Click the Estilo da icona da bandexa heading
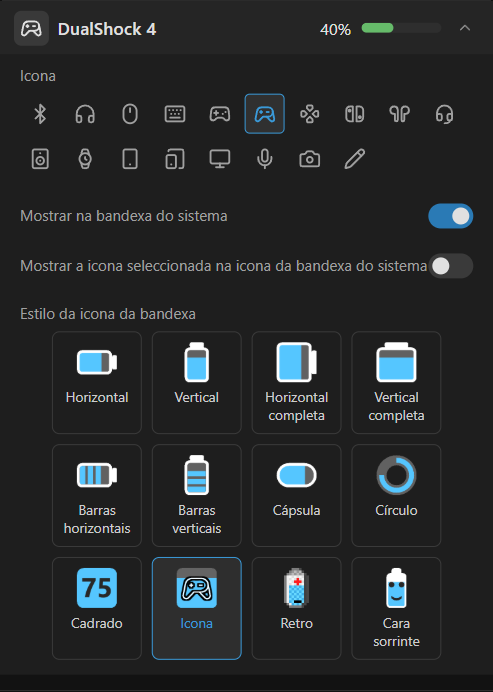 [x=108, y=314]
